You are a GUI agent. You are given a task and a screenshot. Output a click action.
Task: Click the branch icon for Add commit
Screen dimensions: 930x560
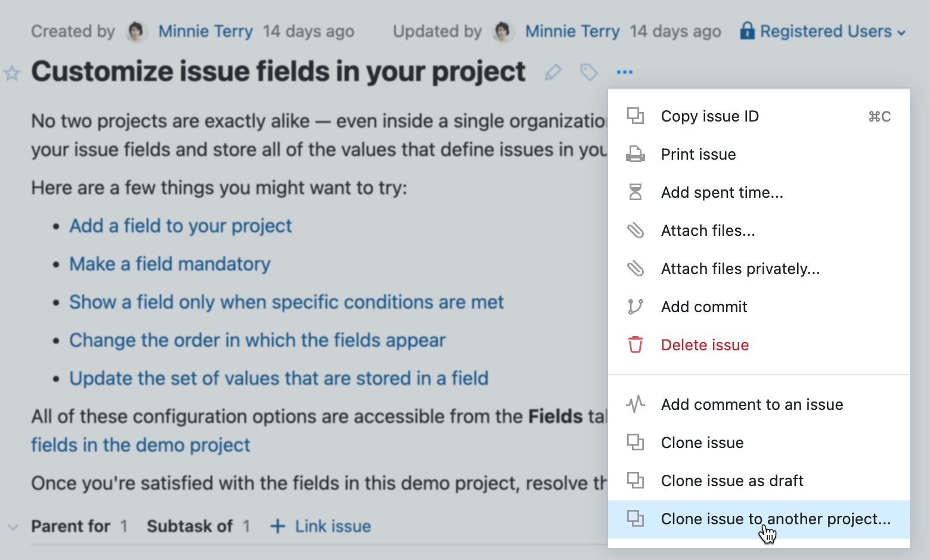(635, 307)
